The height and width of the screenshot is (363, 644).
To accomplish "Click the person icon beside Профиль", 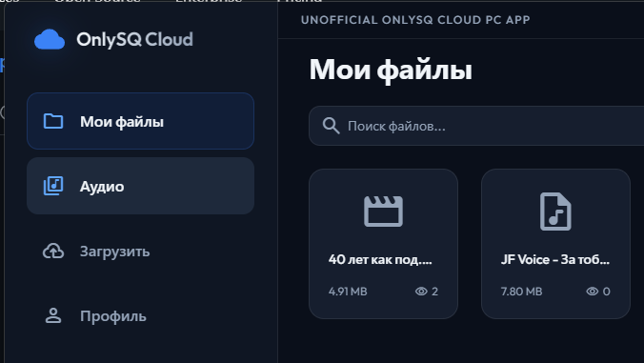I will click(x=53, y=316).
